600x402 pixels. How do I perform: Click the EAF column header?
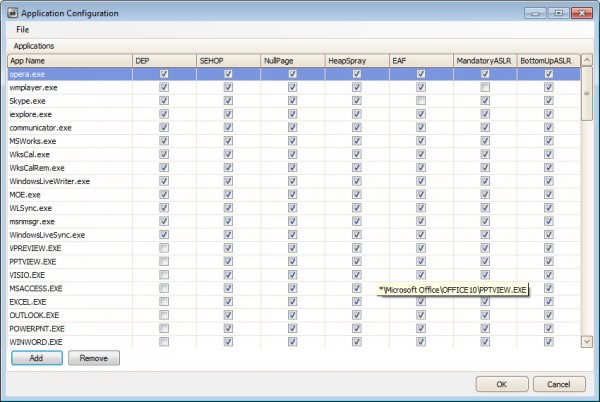[x=421, y=60]
